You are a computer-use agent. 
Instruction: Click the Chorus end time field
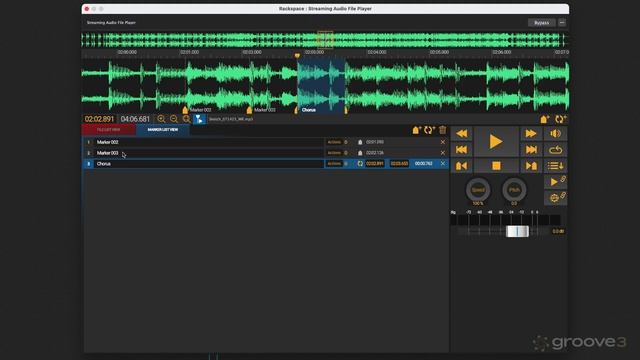(x=399, y=164)
